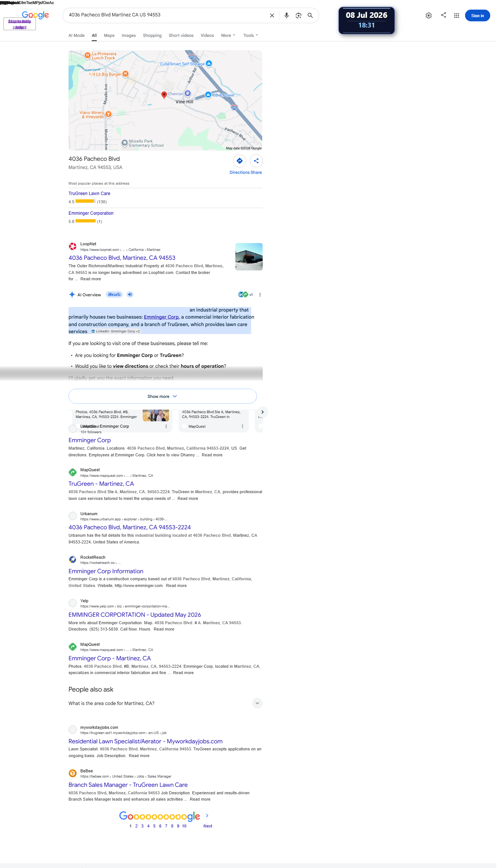
Task: Open the Tools dropdown
Action: click(x=251, y=35)
